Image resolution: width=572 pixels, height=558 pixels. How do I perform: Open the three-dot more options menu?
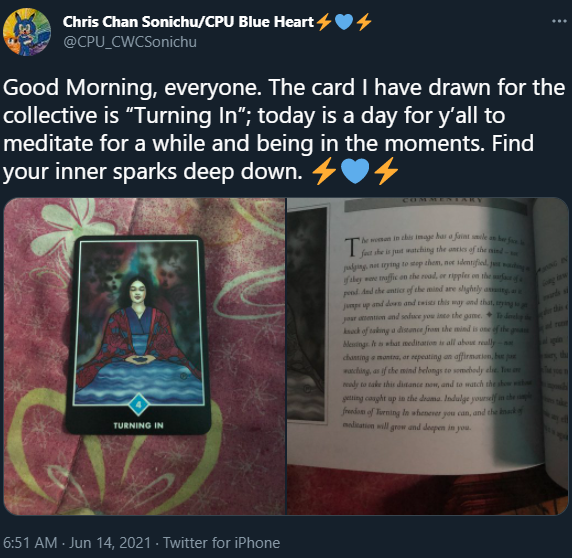point(559,22)
